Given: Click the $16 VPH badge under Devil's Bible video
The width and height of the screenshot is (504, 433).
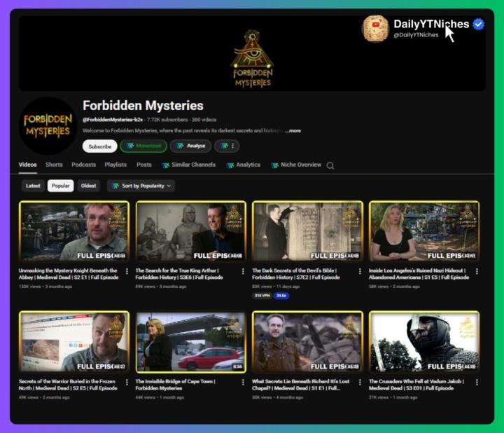Looking at the screenshot, I should [x=262, y=296].
